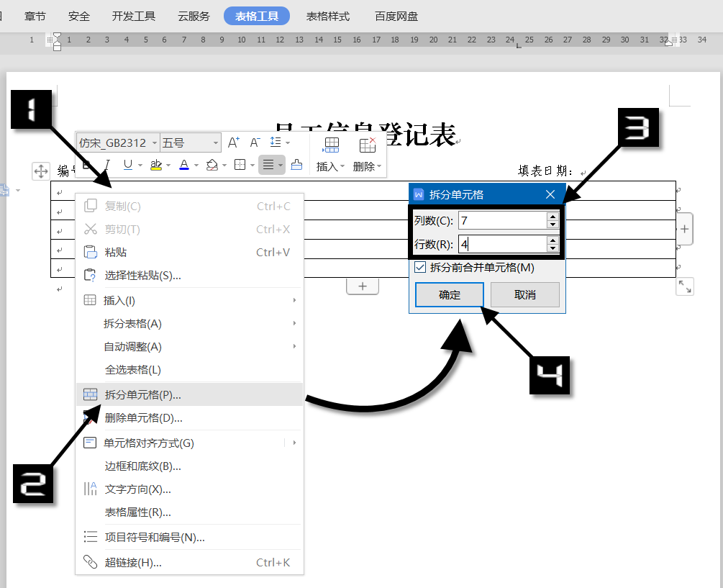Click the table resize corner handle

pos(685,286)
